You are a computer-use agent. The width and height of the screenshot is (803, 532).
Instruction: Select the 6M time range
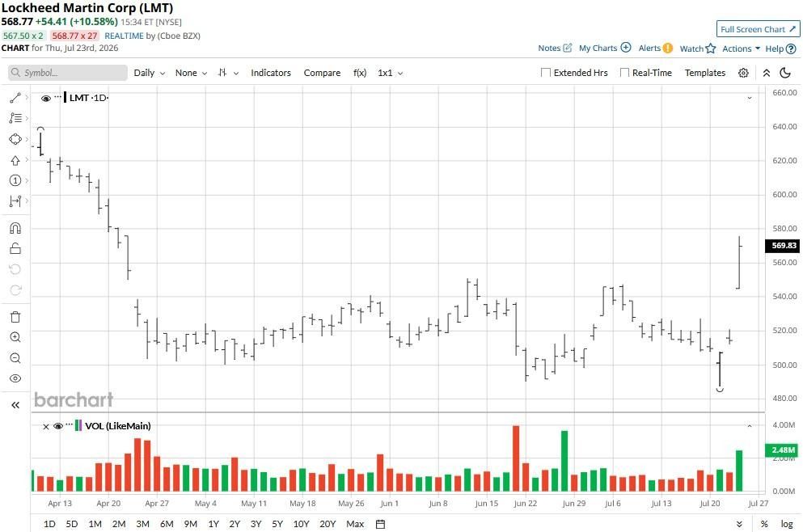pos(167,524)
